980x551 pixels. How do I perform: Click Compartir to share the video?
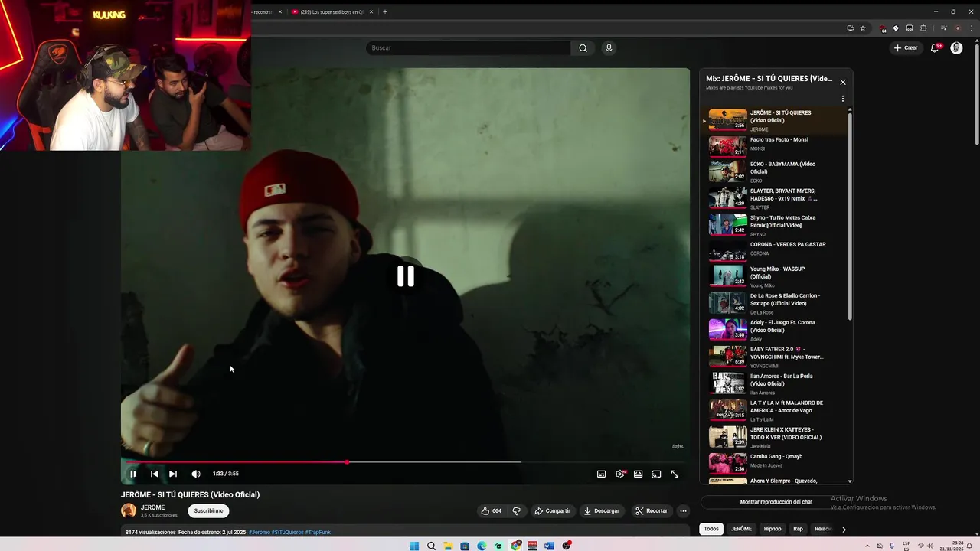pos(552,510)
